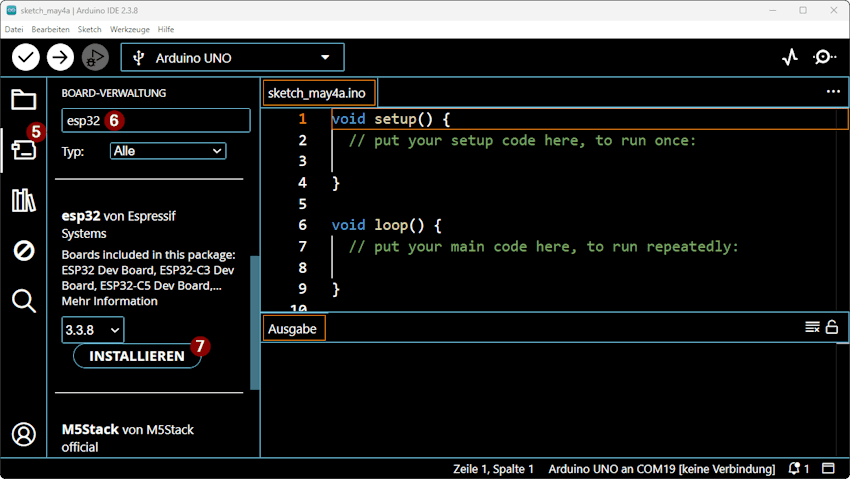Screen dimensions: 850x479
Task: Click line number 5 in the gutter
Action: click(302, 204)
